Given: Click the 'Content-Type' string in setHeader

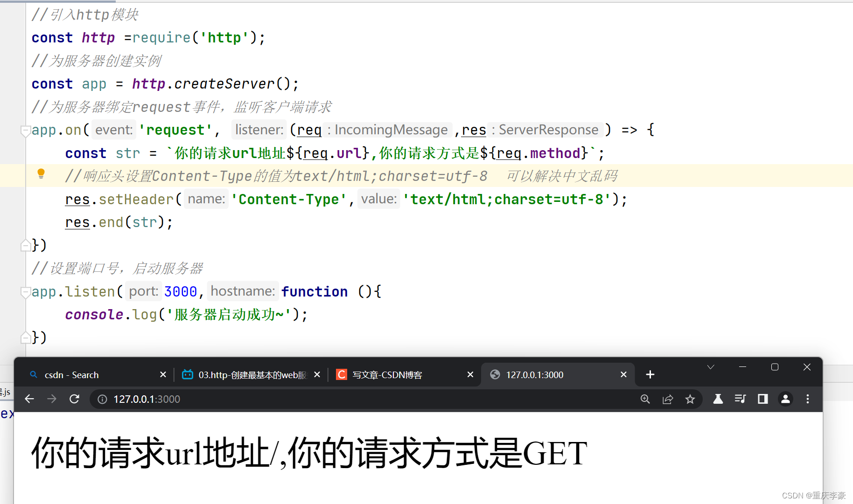Looking at the screenshot, I should (289, 199).
